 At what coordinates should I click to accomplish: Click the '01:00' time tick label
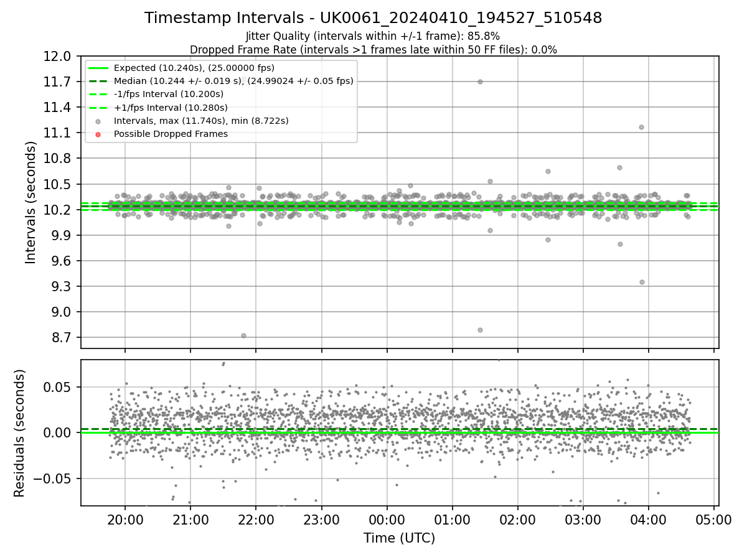452,520
